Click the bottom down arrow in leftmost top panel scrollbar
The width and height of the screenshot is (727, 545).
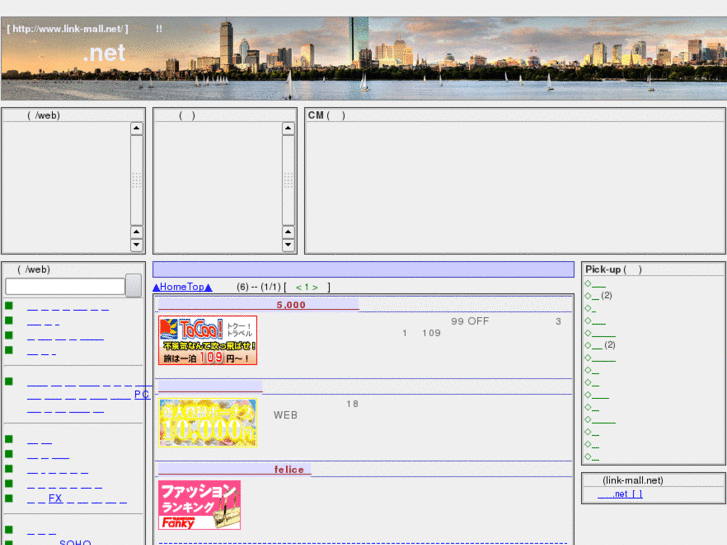137,245
